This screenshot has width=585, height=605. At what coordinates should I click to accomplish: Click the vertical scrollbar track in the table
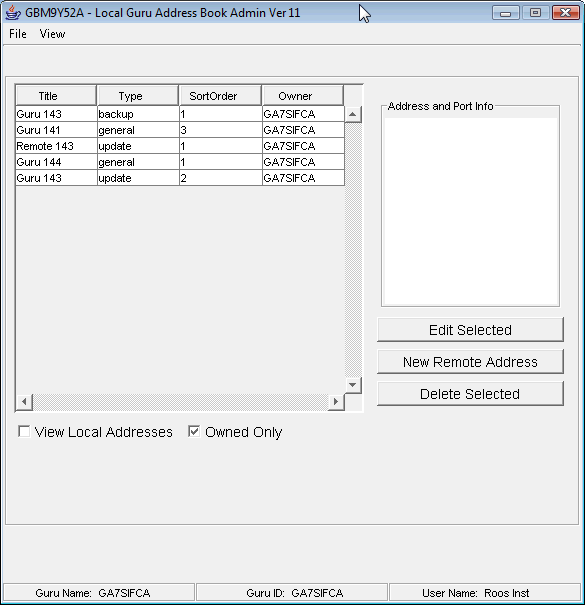[x=353, y=250]
